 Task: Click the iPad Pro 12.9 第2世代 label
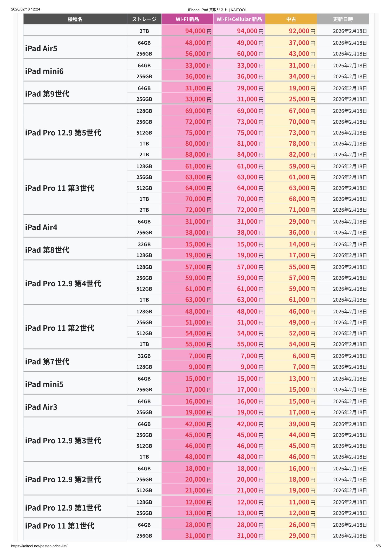63,479
